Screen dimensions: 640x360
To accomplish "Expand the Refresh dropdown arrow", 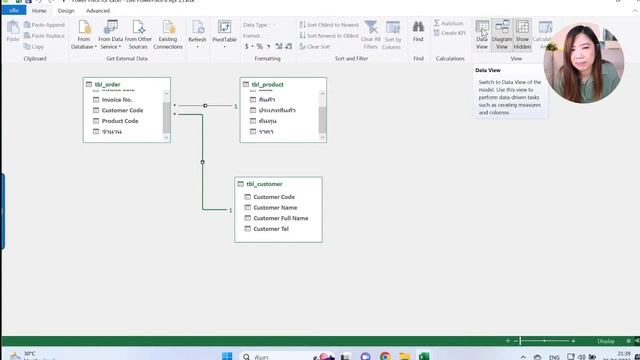I will click(198, 47).
